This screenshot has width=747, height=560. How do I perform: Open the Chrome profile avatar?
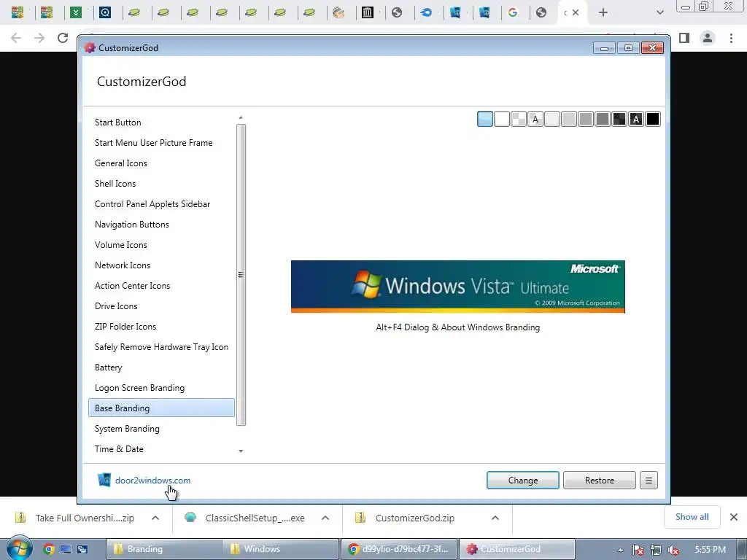(x=708, y=38)
